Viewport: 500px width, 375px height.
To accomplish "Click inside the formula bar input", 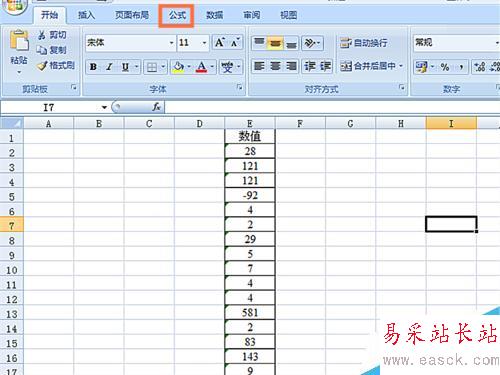I will point(332,107).
